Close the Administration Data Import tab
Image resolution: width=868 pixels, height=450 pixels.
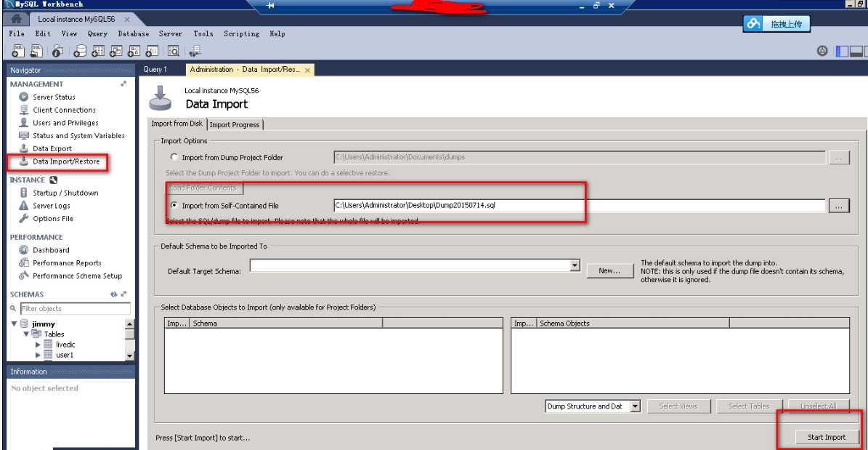(307, 70)
